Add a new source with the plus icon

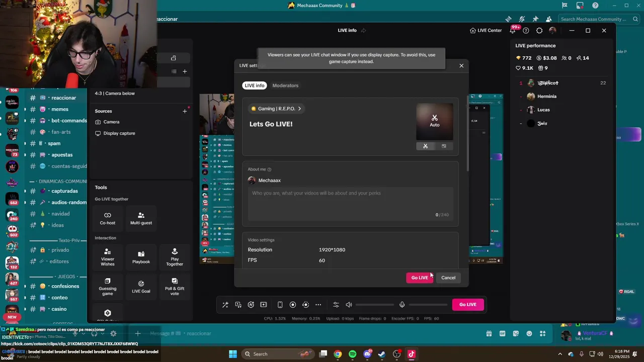[185, 111]
